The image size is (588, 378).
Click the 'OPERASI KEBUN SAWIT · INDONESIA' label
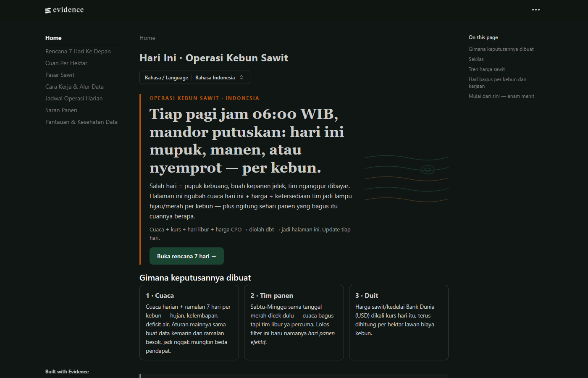coord(205,98)
